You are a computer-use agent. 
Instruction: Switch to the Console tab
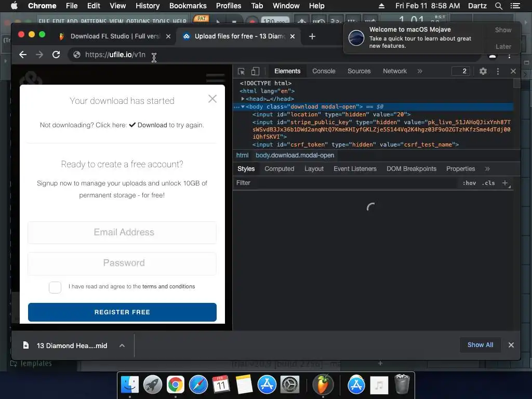coord(324,71)
